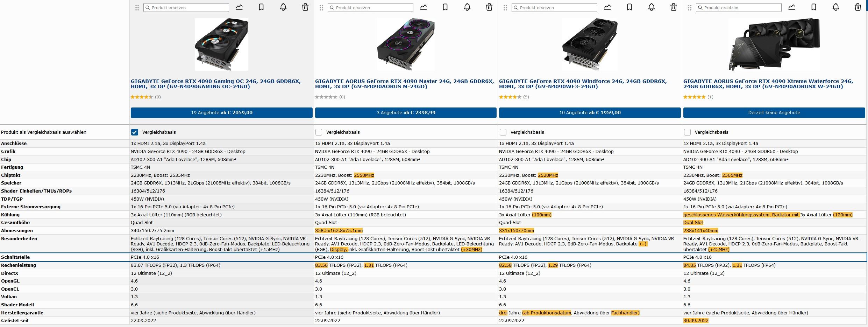Viewport: 868px width, 327px height.
Task: Click 'Shader-Einheiten/TMUs/ROPs' row label
Action: pos(36,191)
